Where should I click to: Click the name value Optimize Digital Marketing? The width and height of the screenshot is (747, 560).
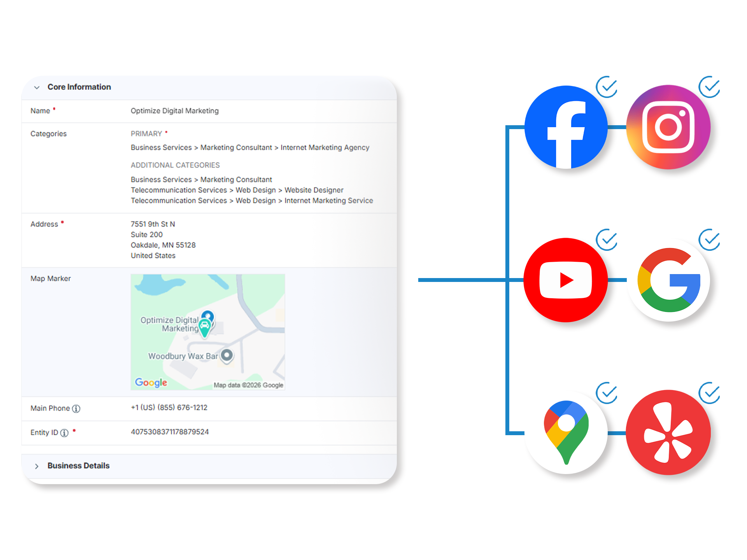pos(175,111)
